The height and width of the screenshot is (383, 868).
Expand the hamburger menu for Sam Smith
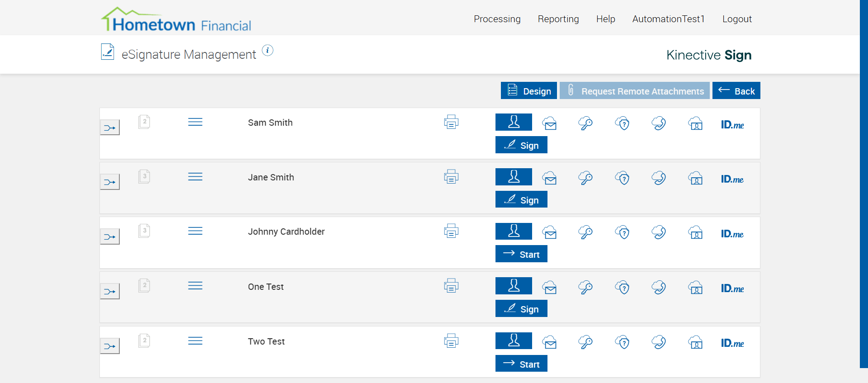coord(195,122)
